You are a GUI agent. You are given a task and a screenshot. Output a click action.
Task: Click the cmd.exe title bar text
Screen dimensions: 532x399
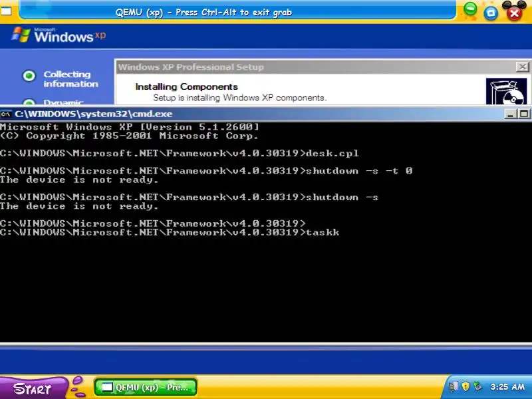(93, 114)
